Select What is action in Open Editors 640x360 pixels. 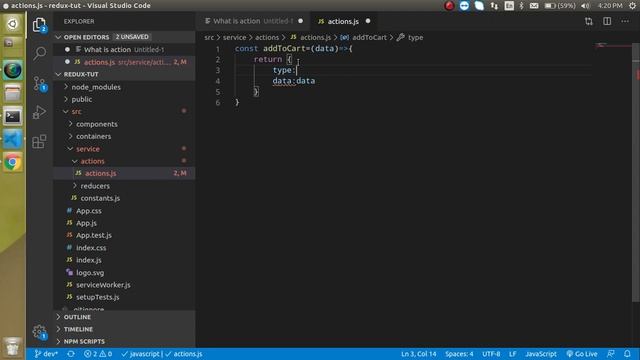tap(124, 49)
